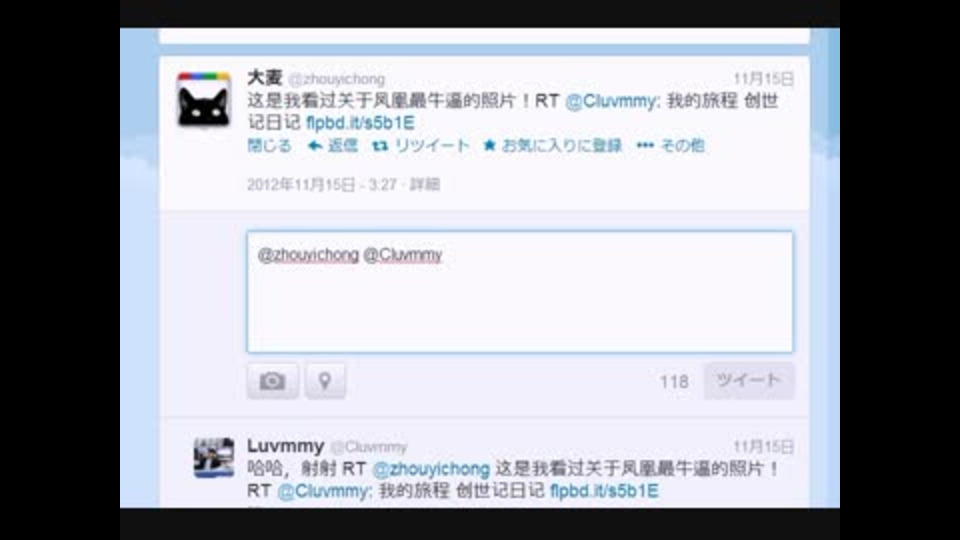Viewport: 960px width, 540px height.
Task: Click the 2012年11月15日 - 3:27 timestamp
Action: click(322, 184)
